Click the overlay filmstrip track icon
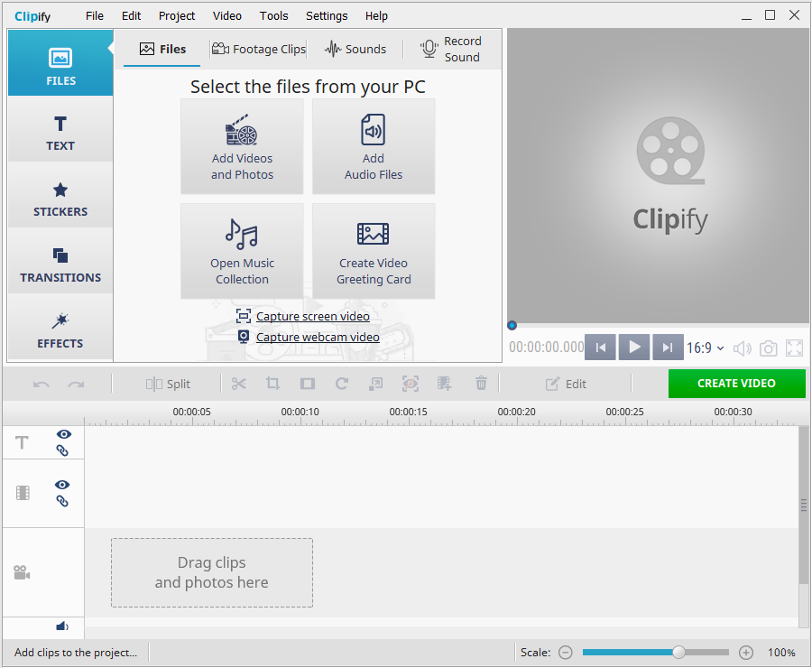This screenshot has height=668, width=812. [x=23, y=492]
